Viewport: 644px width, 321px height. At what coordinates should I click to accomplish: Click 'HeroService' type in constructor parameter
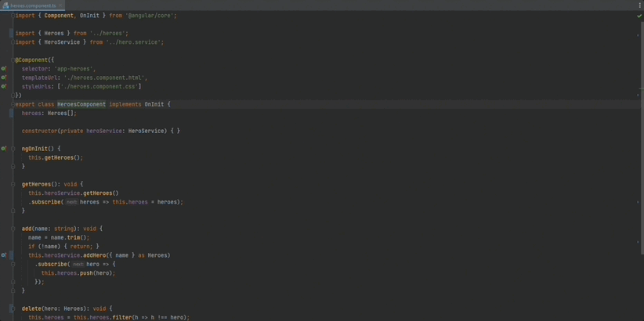click(147, 131)
